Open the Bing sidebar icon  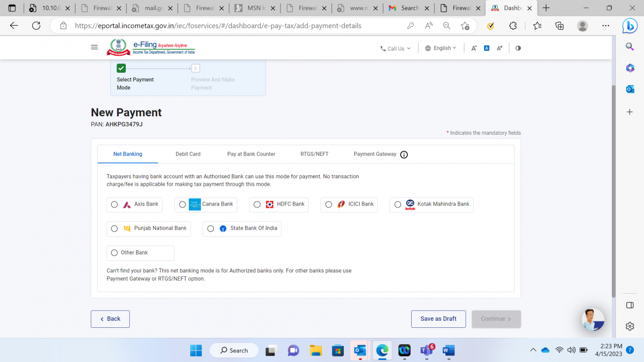tap(630, 26)
